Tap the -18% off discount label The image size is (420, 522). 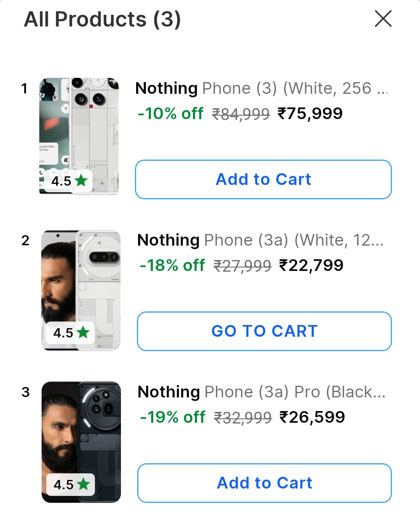172,265
